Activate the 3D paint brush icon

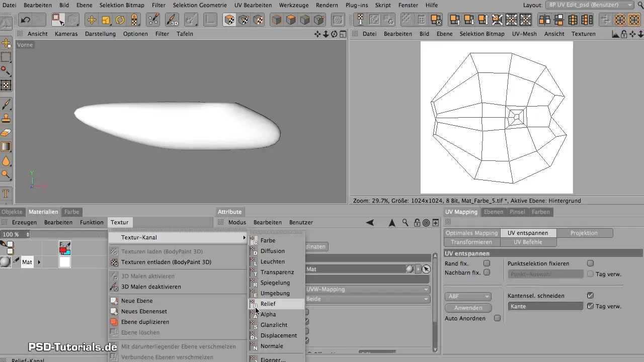(172, 20)
